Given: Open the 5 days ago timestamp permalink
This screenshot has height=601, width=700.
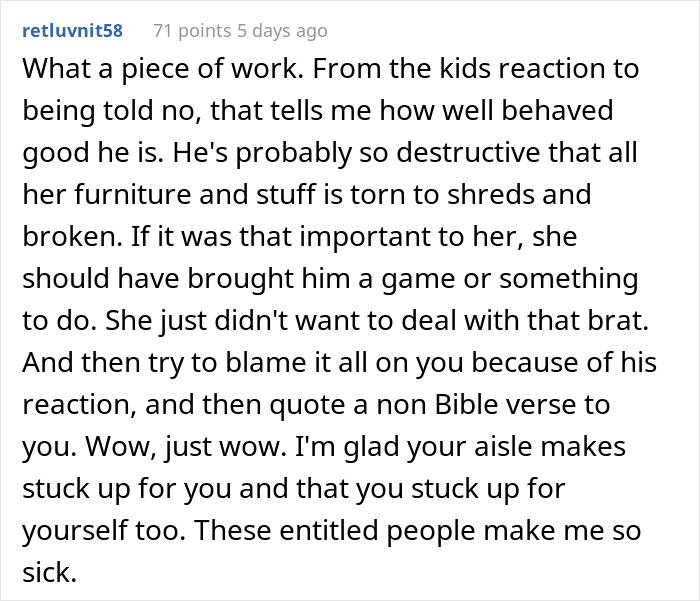Looking at the screenshot, I should pyautogui.click(x=282, y=31).
